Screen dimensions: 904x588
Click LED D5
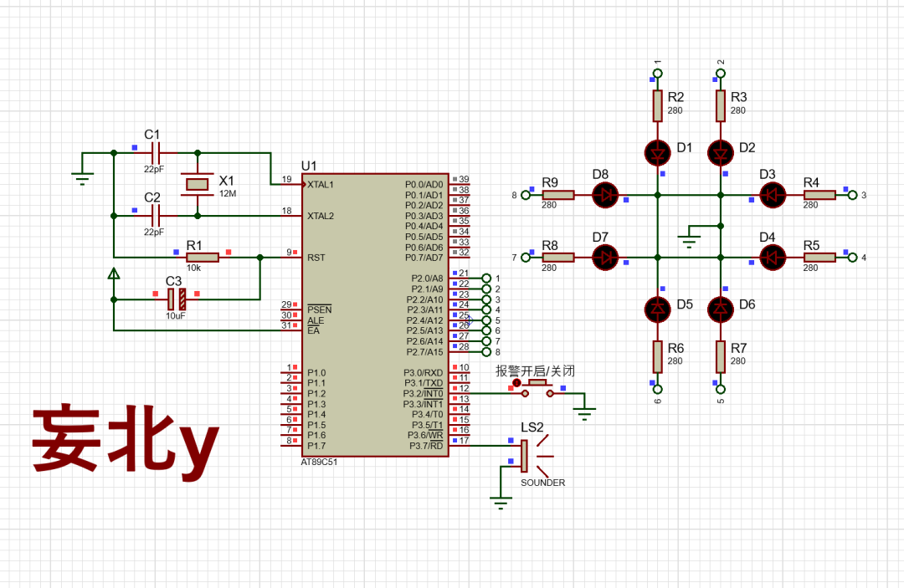pos(657,309)
